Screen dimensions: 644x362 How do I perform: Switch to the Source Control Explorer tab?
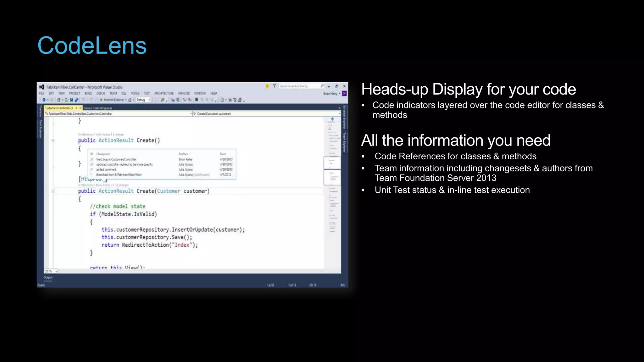(x=98, y=108)
